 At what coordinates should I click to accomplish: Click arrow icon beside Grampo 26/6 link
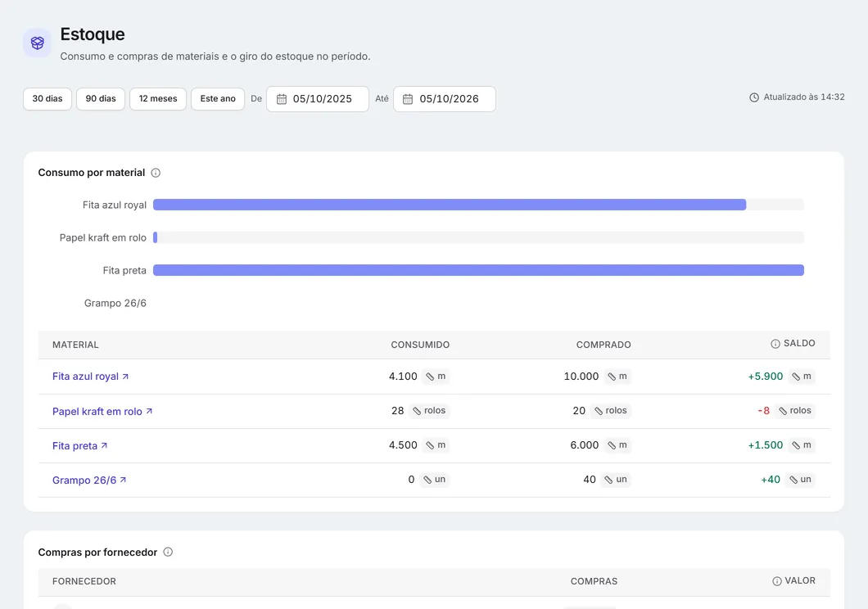123,480
